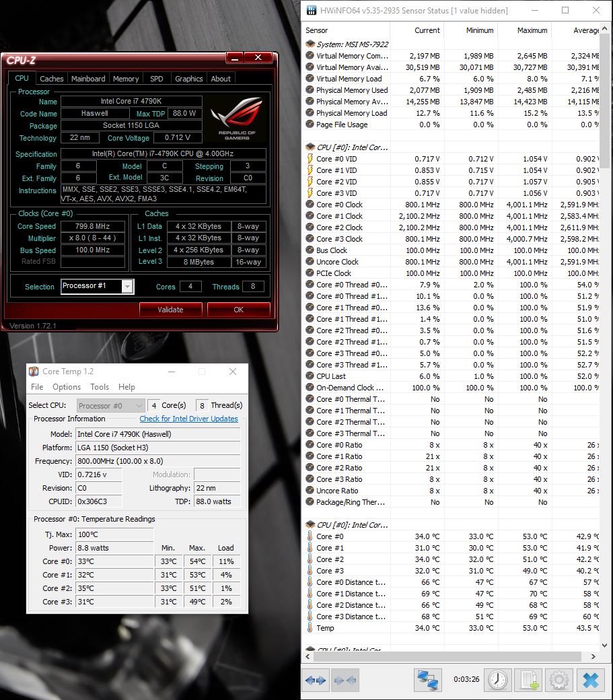Image resolution: width=613 pixels, height=700 pixels.
Task: Click the icon beside CPU Last row
Action: click(310, 376)
